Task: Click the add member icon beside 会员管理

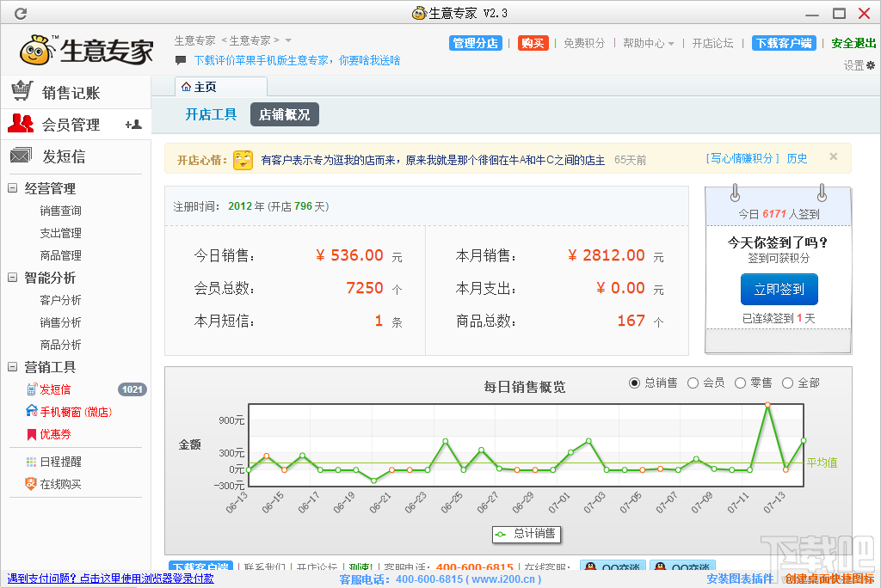Action: pyautogui.click(x=133, y=125)
